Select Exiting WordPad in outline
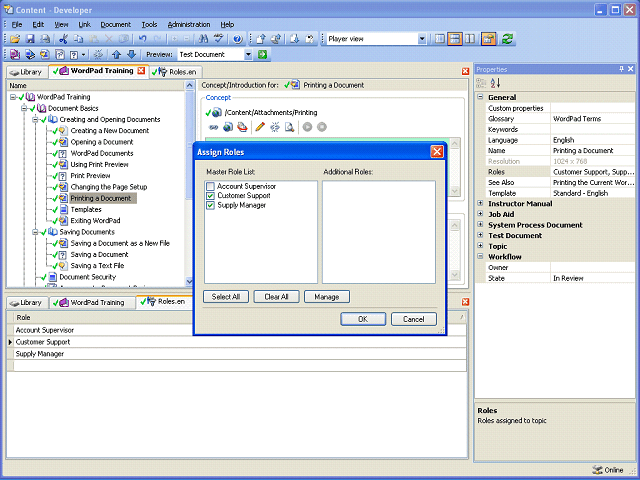 point(95,221)
